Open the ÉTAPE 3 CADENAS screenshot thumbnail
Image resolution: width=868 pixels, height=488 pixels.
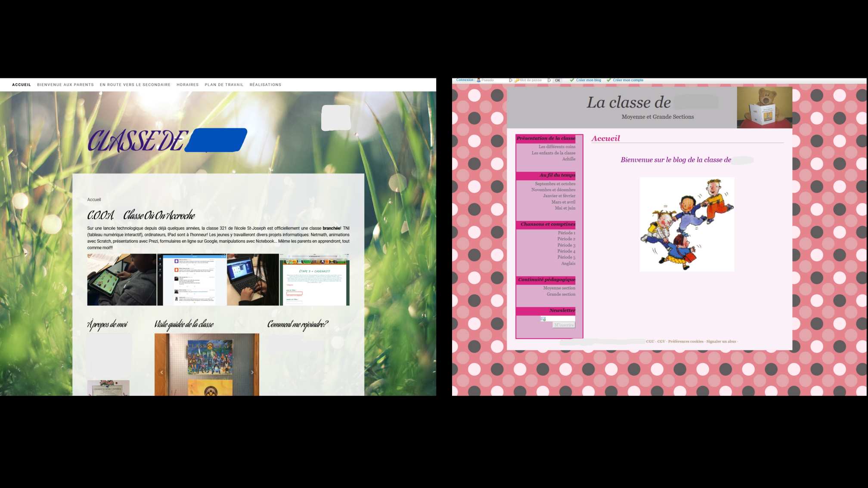[315, 280]
